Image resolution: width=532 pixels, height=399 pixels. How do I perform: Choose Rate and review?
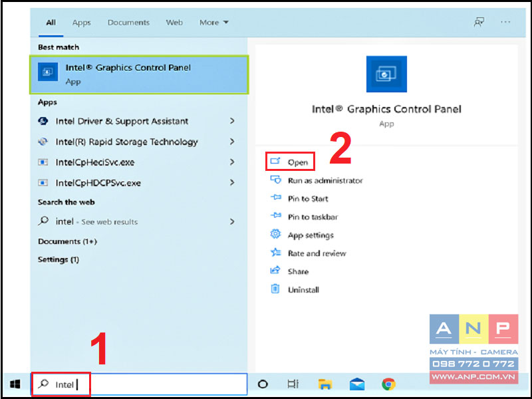coord(317,253)
